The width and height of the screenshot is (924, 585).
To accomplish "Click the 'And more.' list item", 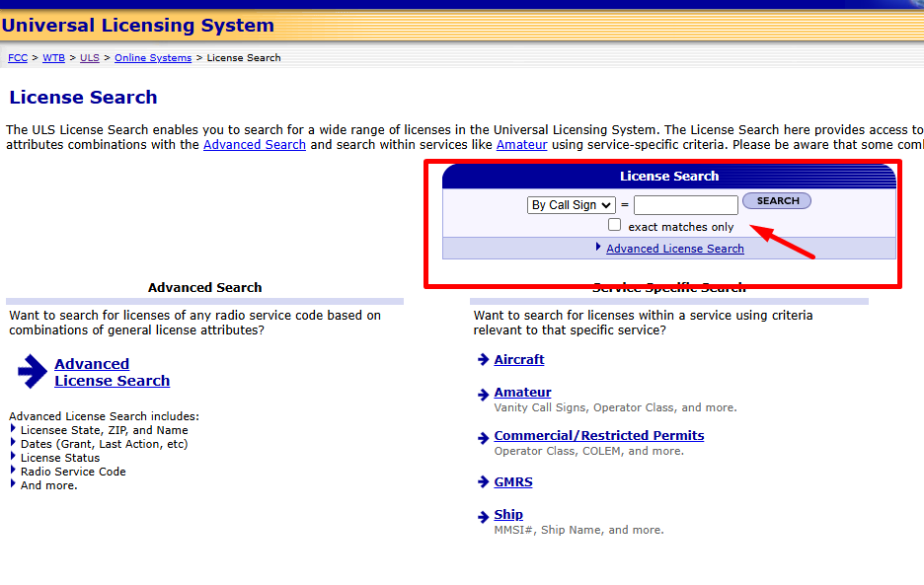I will tap(49, 485).
